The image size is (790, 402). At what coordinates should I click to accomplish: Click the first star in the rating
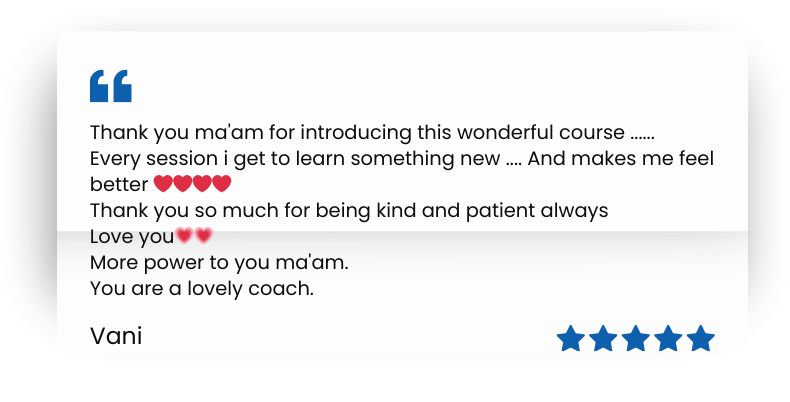click(570, 339)
